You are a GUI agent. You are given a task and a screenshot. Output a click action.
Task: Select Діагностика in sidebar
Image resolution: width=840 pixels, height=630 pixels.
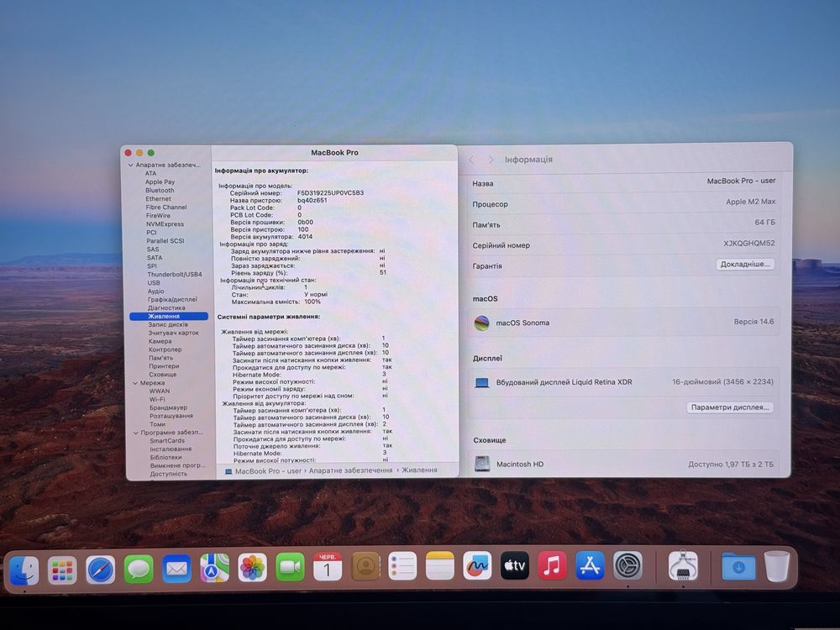(166, 308)
